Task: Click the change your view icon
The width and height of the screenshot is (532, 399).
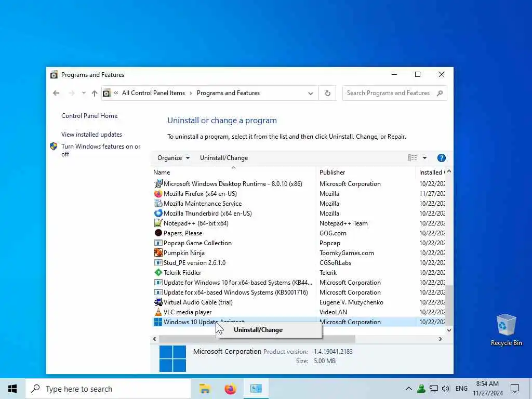Action: pos(413,158)
